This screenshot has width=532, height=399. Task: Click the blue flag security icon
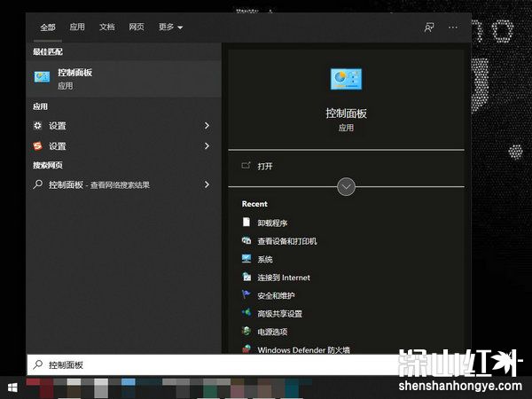coord(246,294)
